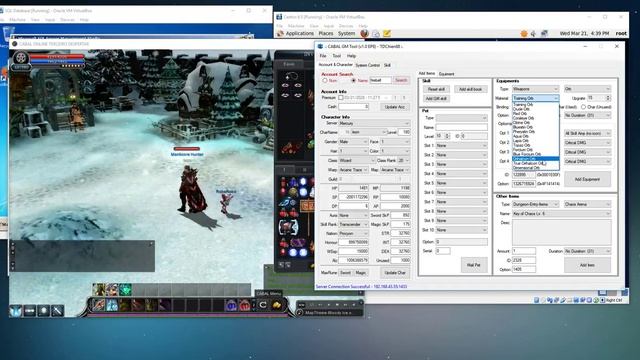640x360 pixels.
Task: Click the Mail Pet button
Action: (473, 265)
